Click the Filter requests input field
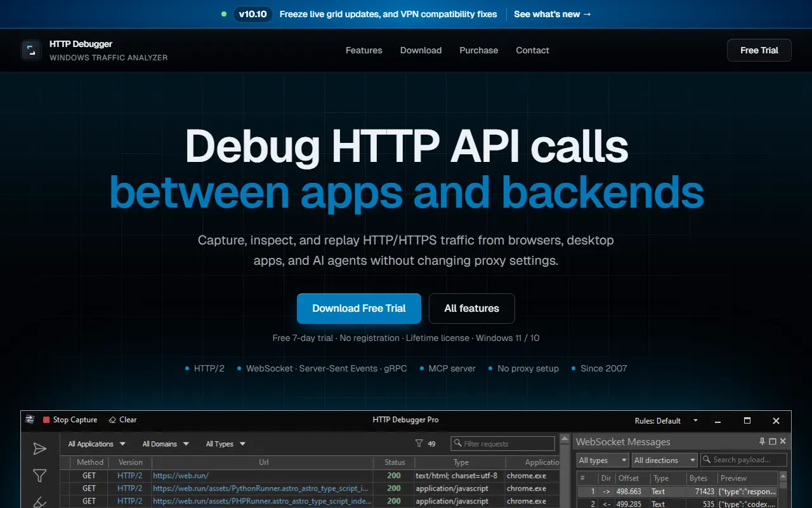 [x=502, y=444]
